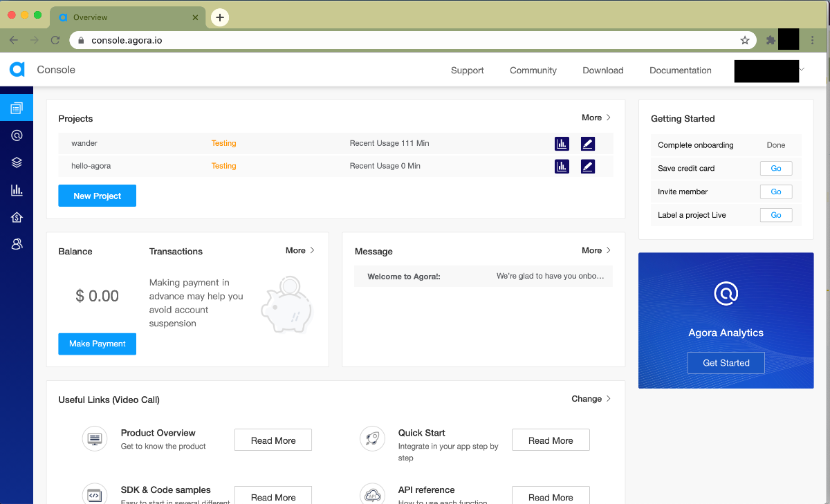Reload the browser page
This screenshot has width=830, height=504.
pyautogui.click(x=55, y=40)
